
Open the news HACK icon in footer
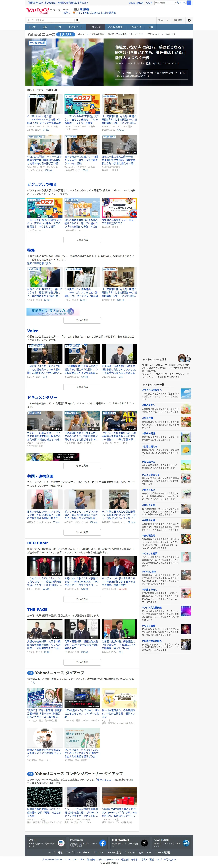(186, 843)
